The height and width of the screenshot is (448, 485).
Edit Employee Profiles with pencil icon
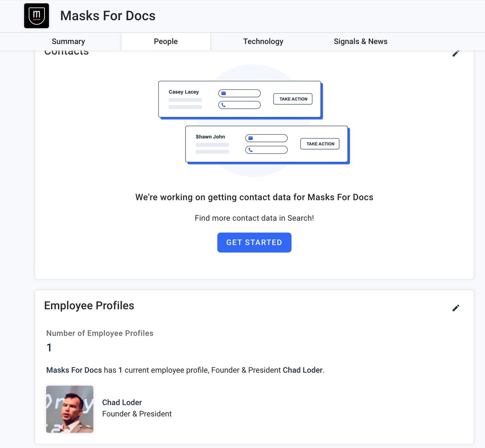[455, 308]
